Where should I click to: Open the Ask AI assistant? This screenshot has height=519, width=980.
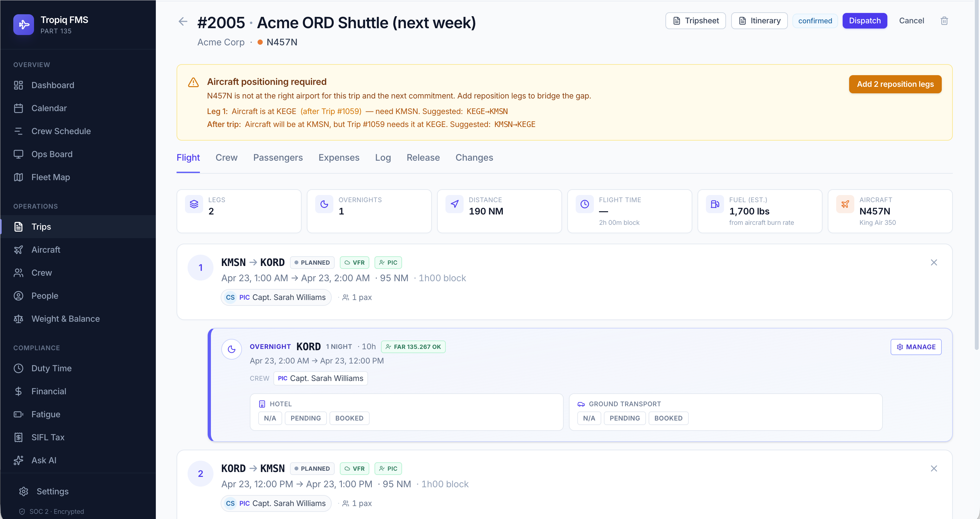tap(44, 460)
